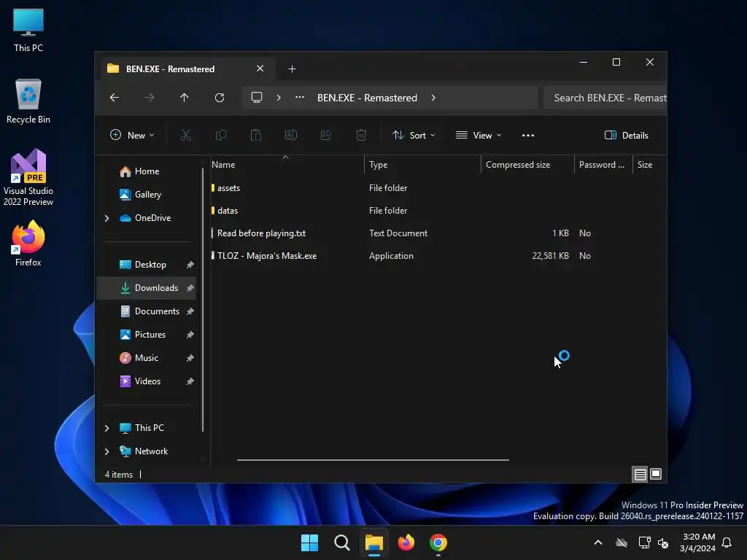Sort by the Name column header
747x560 pixels.
(x=287, y=165)
